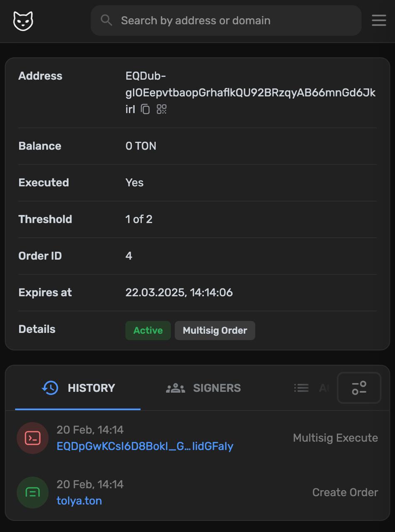Open the hamburger menu

tap(379, 20)
